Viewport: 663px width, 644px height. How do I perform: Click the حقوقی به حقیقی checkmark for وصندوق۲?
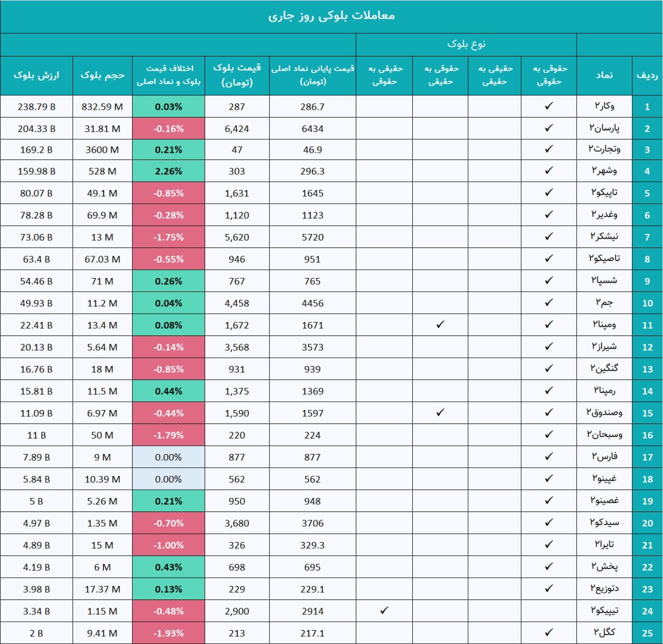[x=440, y=413]
